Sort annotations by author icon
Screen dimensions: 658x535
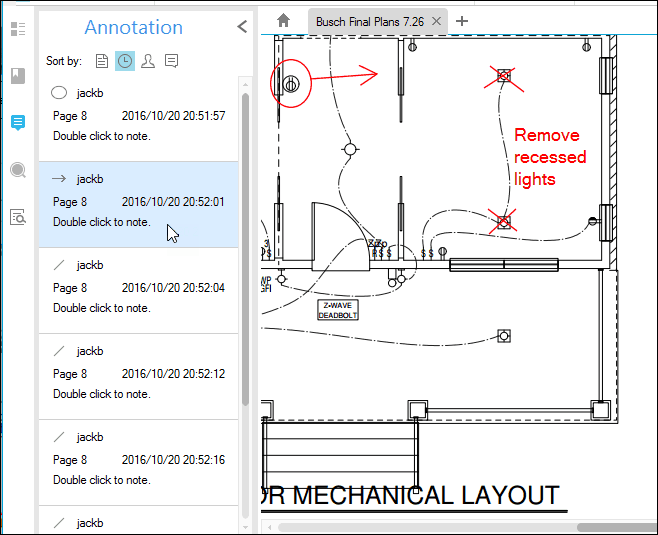coord(148,61)
